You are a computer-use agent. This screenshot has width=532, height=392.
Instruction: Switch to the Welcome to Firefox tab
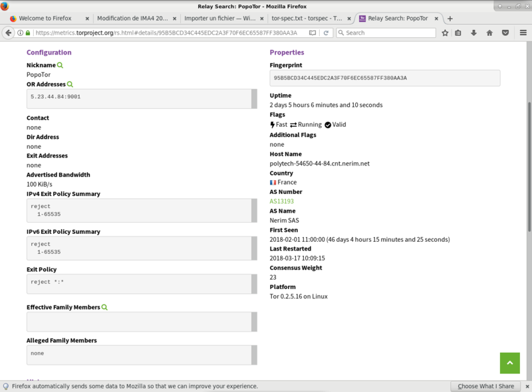[x=47, y=19]
